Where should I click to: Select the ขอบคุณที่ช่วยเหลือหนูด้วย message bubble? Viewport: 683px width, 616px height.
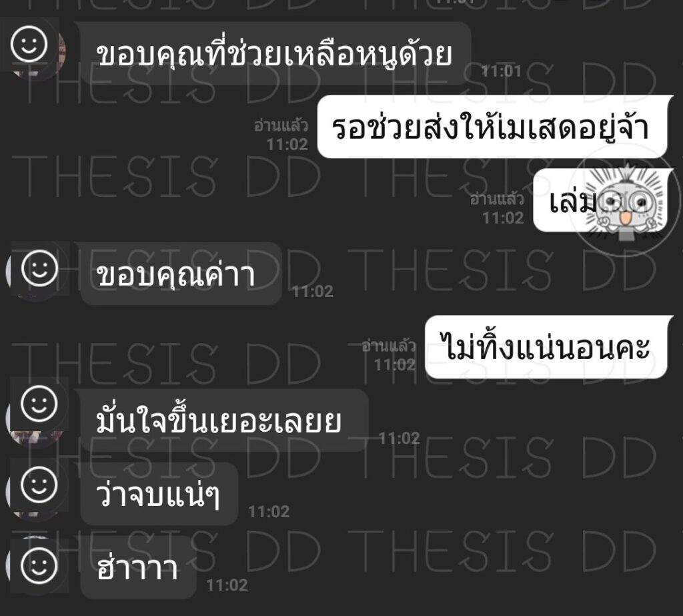(274, 53)
